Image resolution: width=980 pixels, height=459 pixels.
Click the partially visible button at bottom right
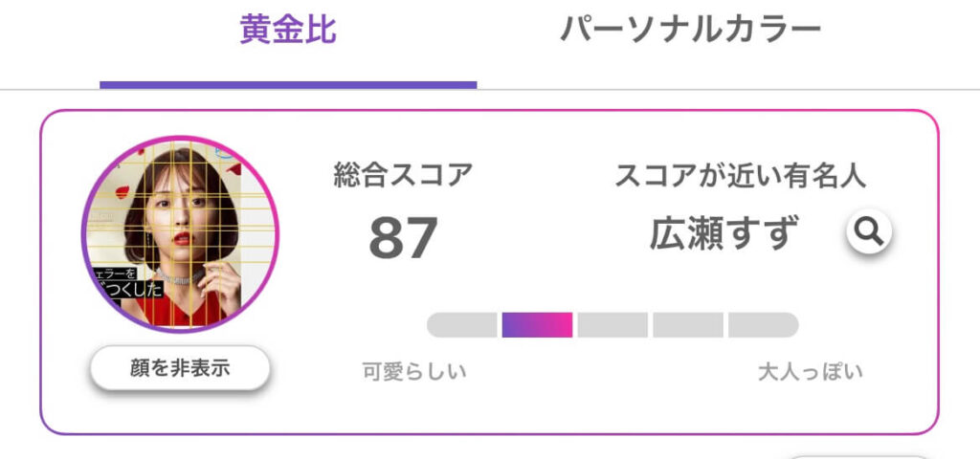tap(857, 457)
